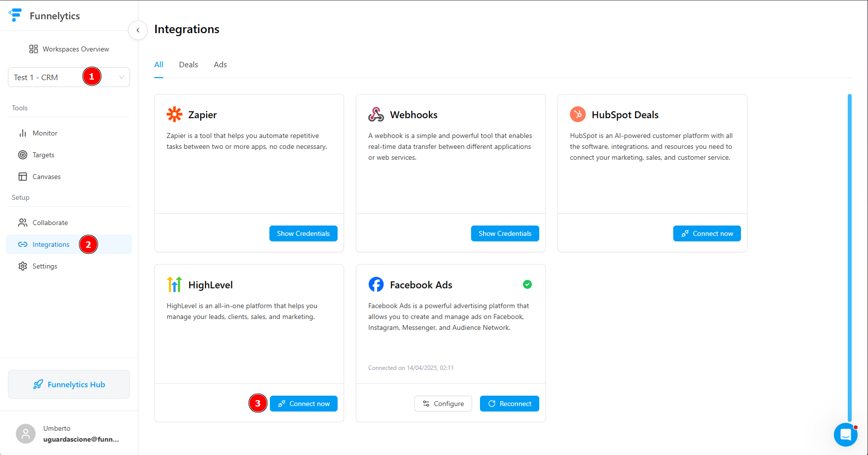Open the Canvases menu item
868x455 pixels.
click(69, 177)
